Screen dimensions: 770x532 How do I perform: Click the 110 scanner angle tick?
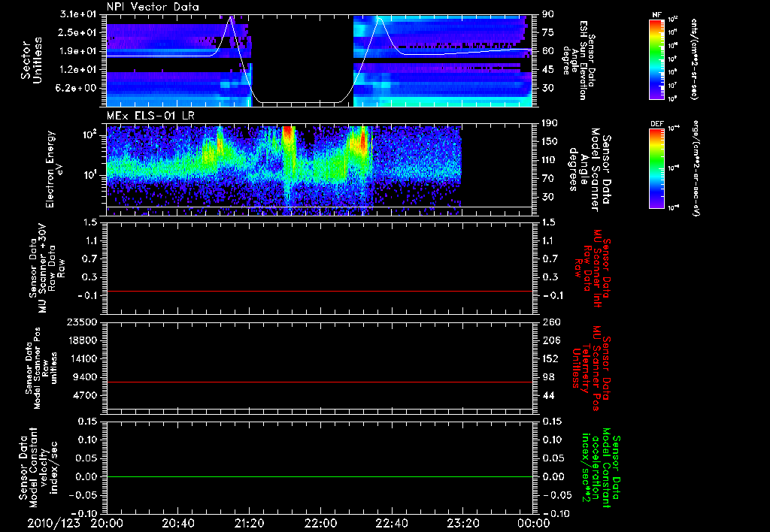pos(550,160)
